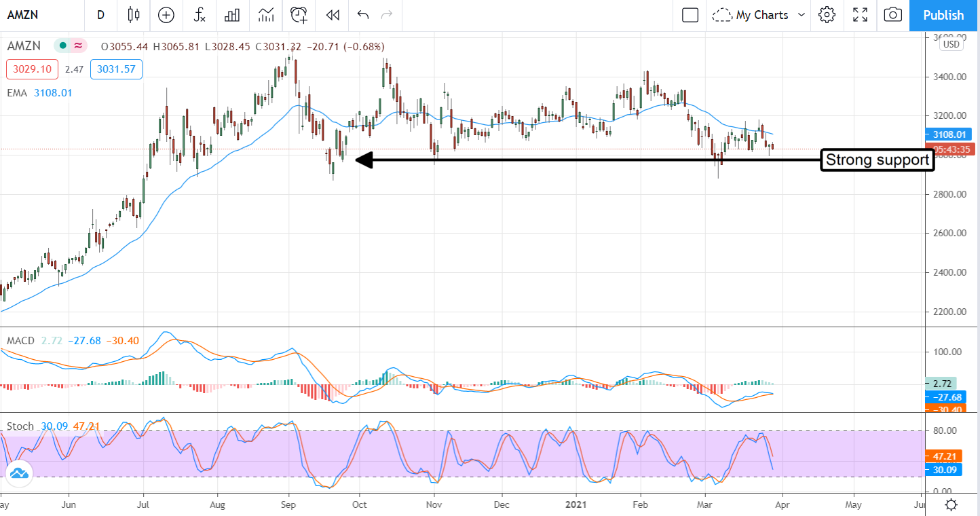Take a chart snapshot with the camera icon
This screenshot has width=980, height=516.
892,15
